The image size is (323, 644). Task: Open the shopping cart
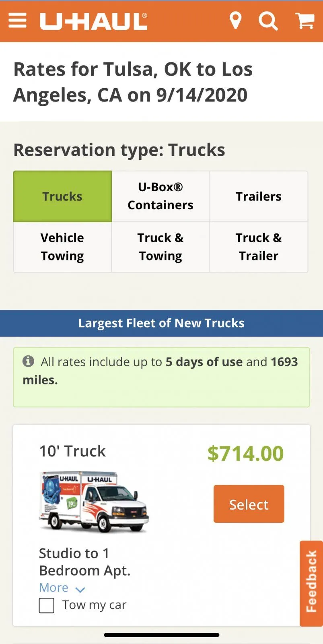[x=305, y=21]
